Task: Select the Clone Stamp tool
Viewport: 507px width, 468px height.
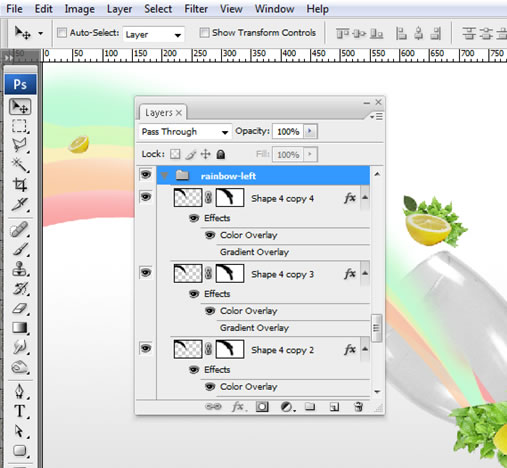Action: coord(20,269)
